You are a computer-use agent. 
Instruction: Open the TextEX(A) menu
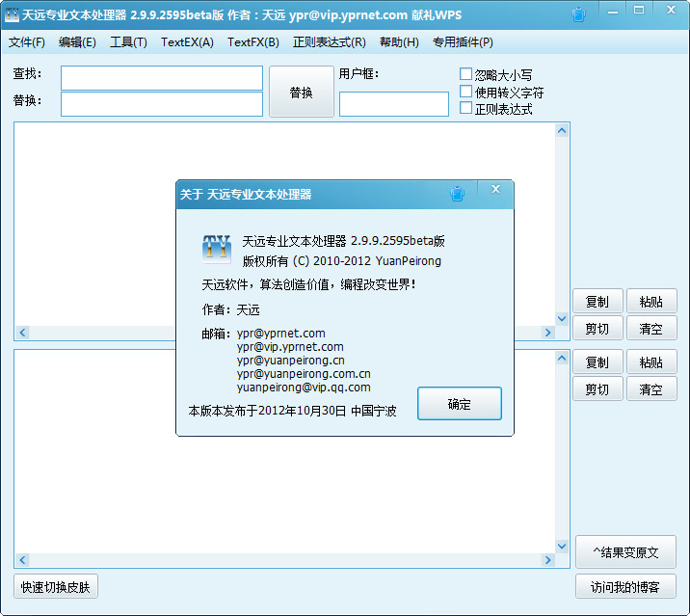pos(187,42)
